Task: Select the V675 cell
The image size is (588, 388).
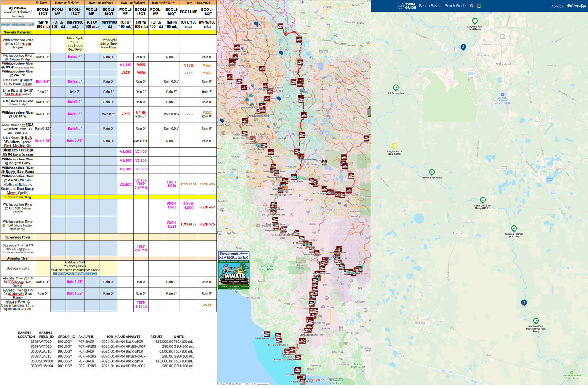Action: click(x=126, y=73)
